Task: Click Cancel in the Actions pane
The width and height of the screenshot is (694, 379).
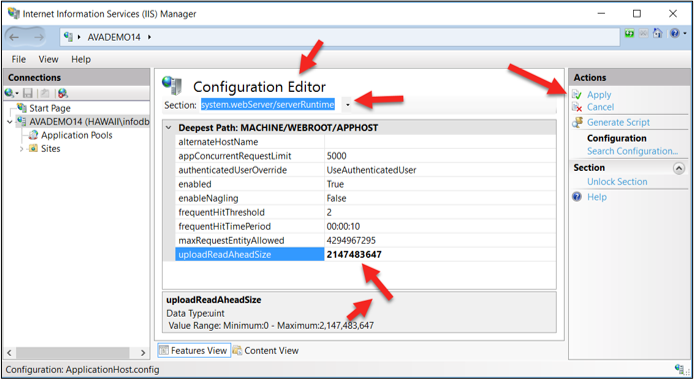Action: point(600,107)
